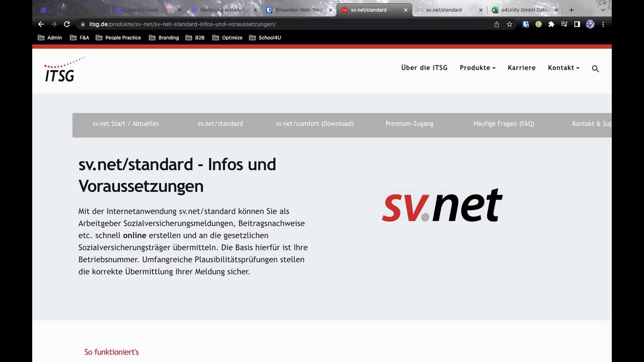
Task: Expand the Produkte dropdown menu
Action: (x=477, y=68)
